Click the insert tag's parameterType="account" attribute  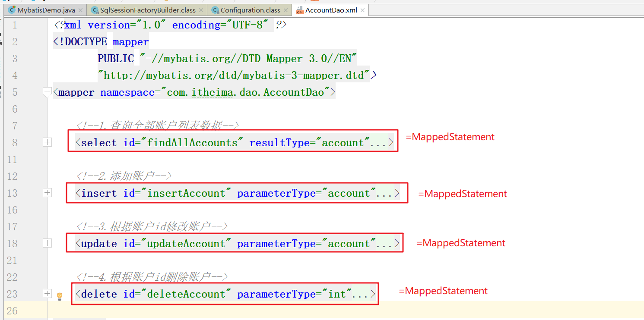click(307, 193)
